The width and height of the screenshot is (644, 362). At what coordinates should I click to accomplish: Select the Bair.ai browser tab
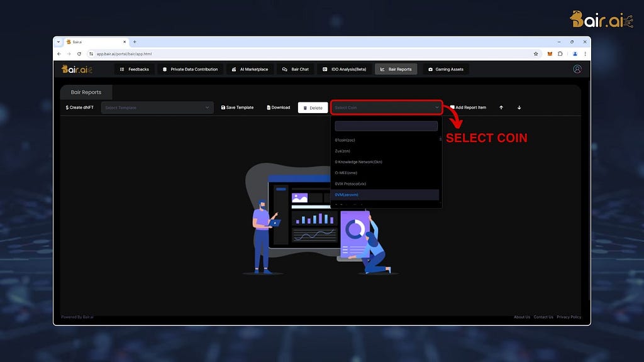tap(96, 42)
